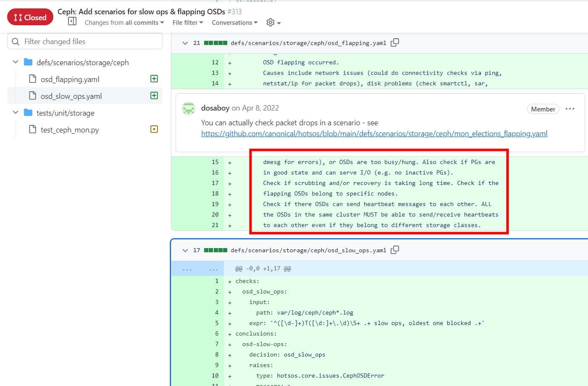Viewport: 588px width, 386px height.
Task: Open defs/scenarios/storage/ceph/osd_slow_ops.yaml file header link
Action: click(x=308, y=250)
